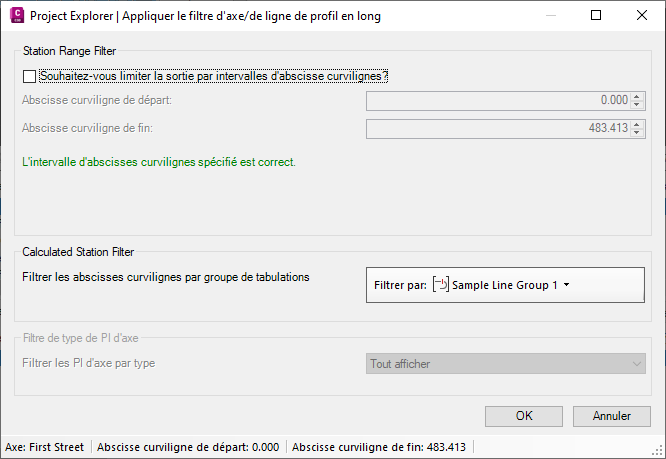Screen dimensions: 666x459
Task: Click the Civil 3D app icon in title bar
Action: pos(15,16)
